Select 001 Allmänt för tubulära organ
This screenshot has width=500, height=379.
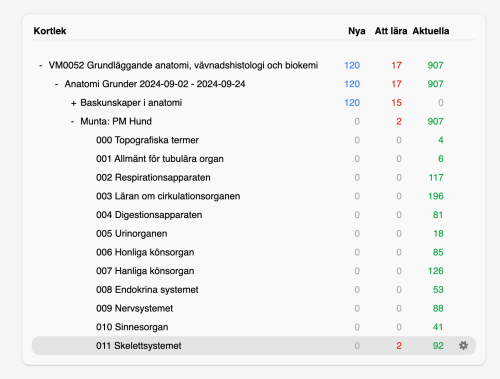coord(160,159)
